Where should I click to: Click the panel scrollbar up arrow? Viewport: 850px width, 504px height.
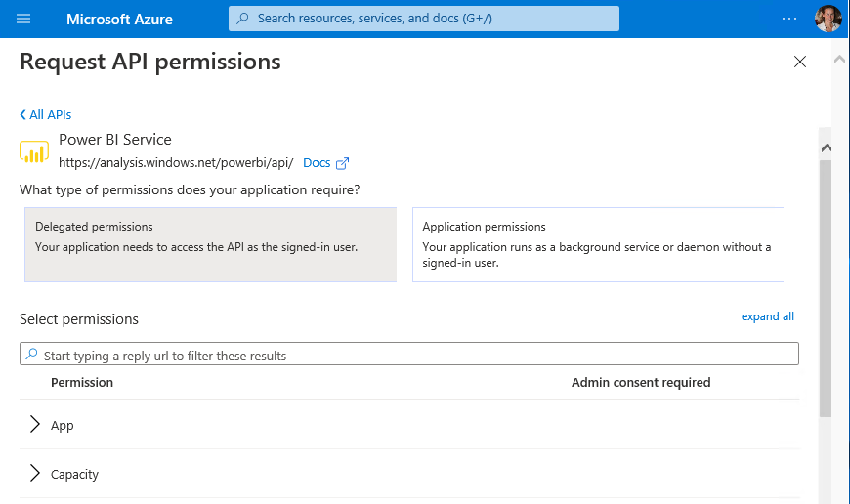point(826,147)
